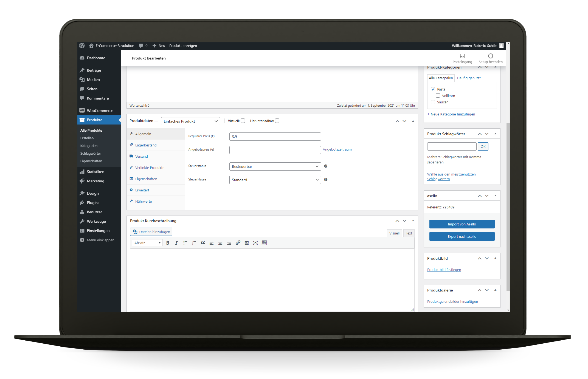Insert a blockquote in the editor
The width and height of the screenshot is (588, 379).
(203, 243)
